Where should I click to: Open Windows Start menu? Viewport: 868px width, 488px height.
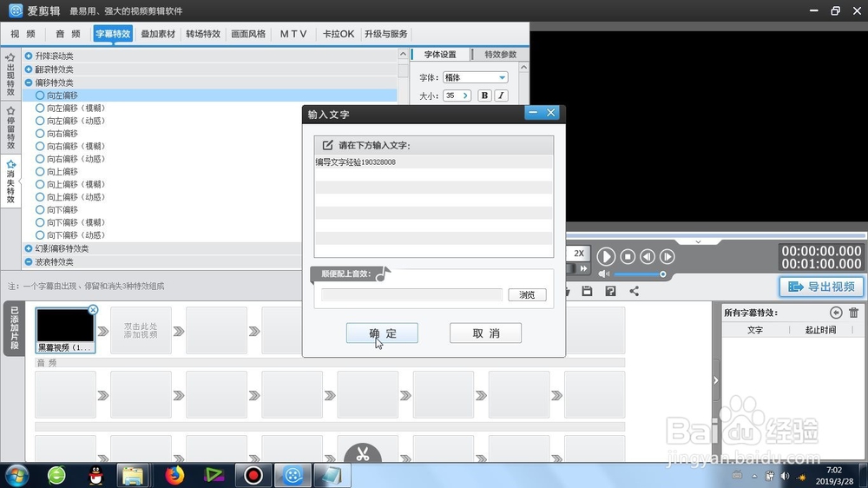(16, 476)
